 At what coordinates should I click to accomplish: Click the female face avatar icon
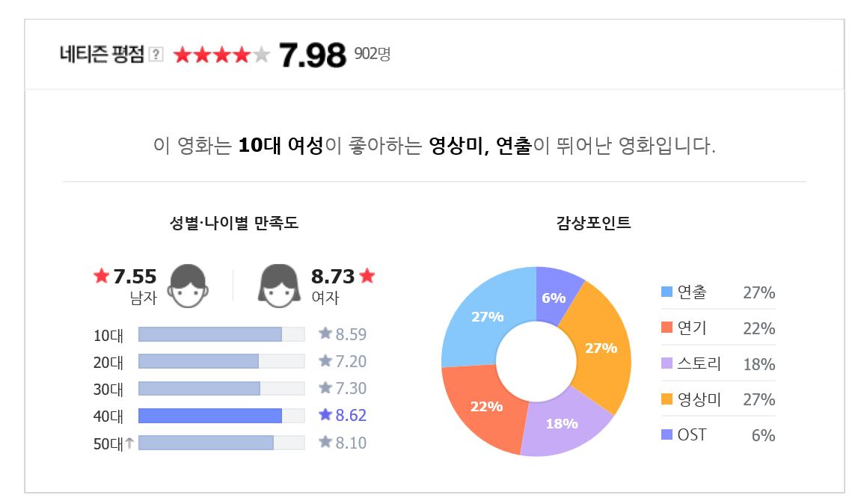[279, 286]
